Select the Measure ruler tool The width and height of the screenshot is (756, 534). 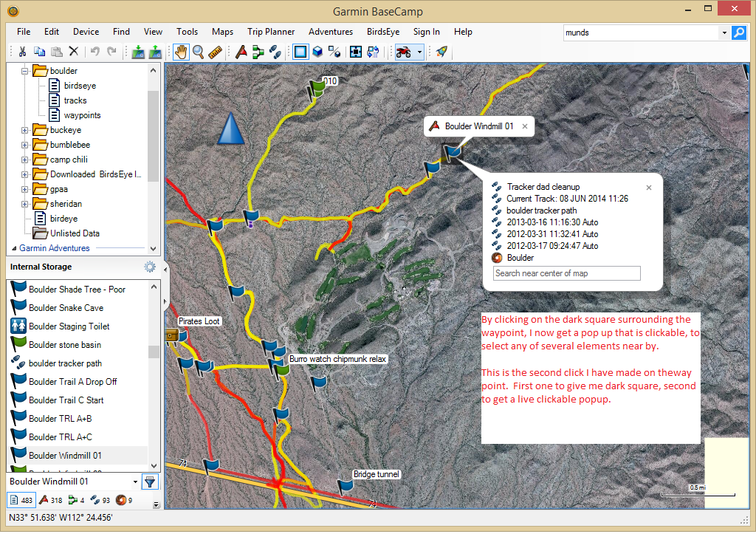[215, 52]
